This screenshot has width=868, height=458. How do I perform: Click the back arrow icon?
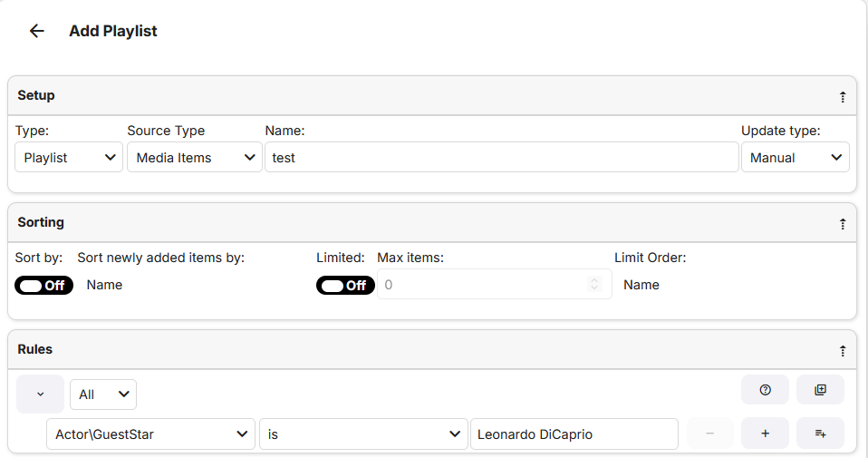(36, 31)
